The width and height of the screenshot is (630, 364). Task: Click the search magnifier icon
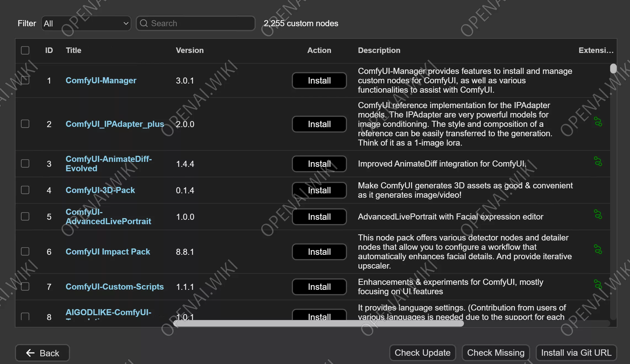tap(144, 23)
